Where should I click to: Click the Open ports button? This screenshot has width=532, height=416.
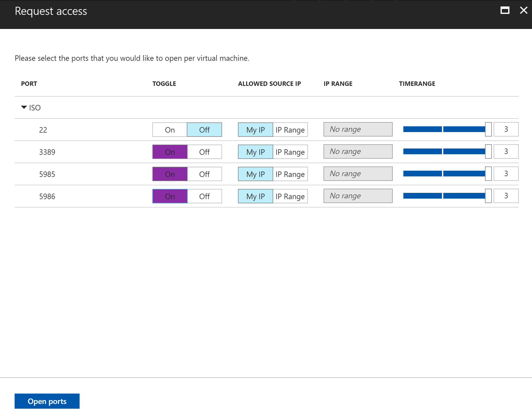(x=47, y=401)
